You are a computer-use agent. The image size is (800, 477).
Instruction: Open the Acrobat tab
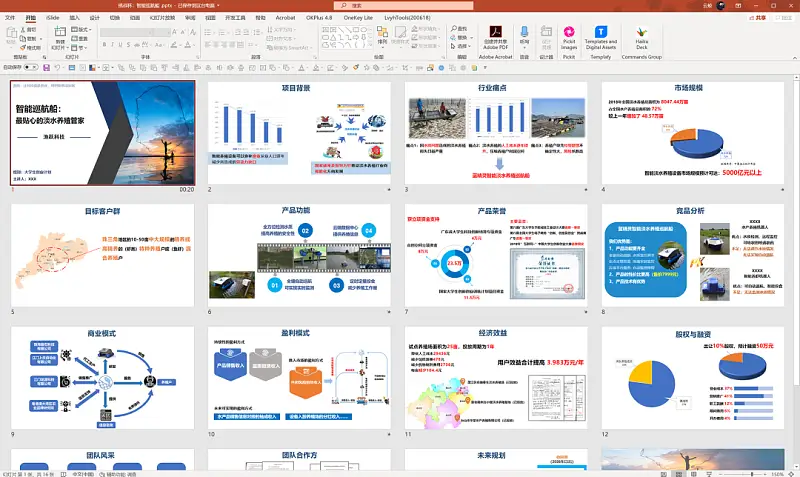[285, 18]
